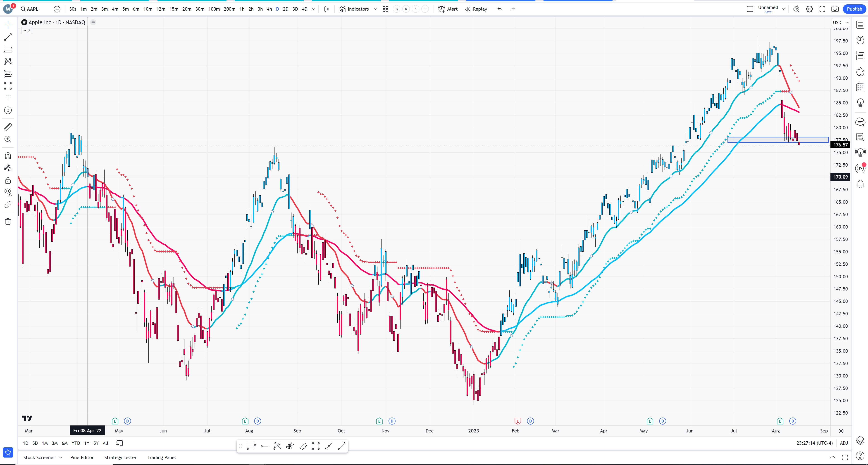Select the 15m timeframe
This screenshot has width=868, height=465.
[174, 9]
